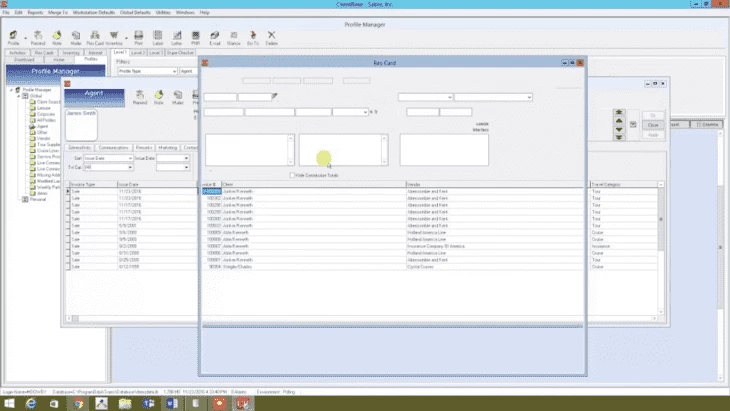The height and width of the screenshot is (411, 730).
Task: Click the E-mail toolbar icon
Action: (x=215, y=37)
